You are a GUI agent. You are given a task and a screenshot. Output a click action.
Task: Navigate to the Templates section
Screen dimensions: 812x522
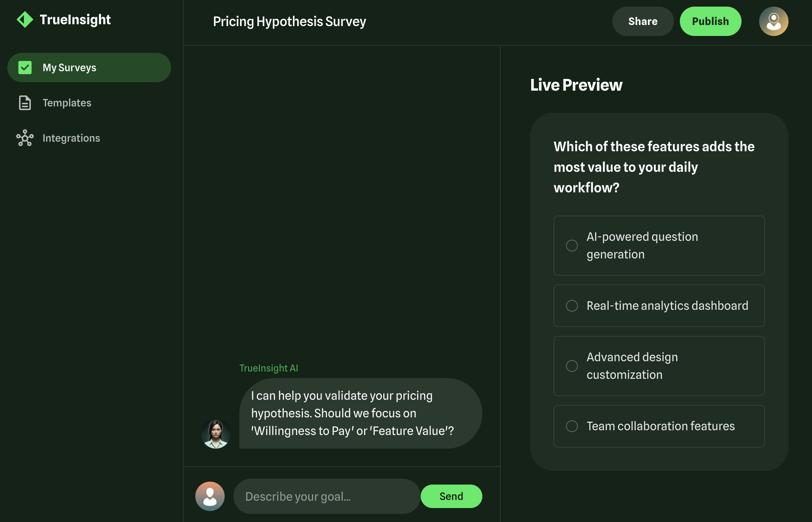click(x=67, y=103)
